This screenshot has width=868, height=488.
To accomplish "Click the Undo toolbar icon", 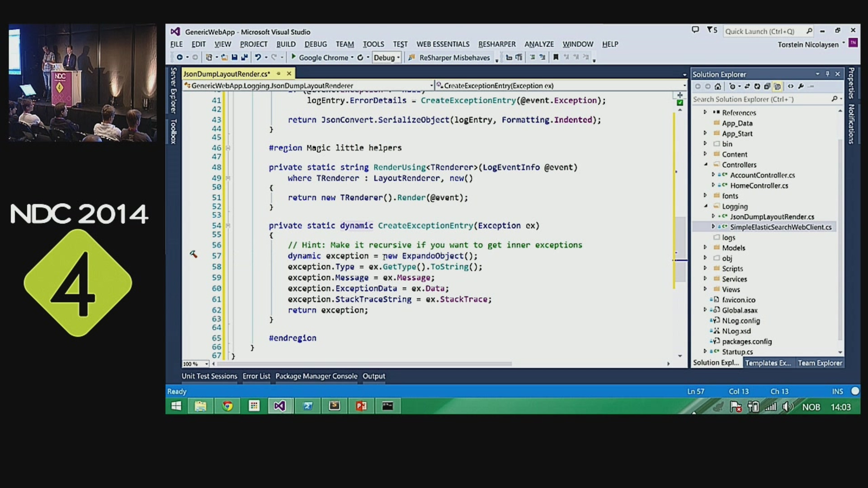I will click(258, 57).
